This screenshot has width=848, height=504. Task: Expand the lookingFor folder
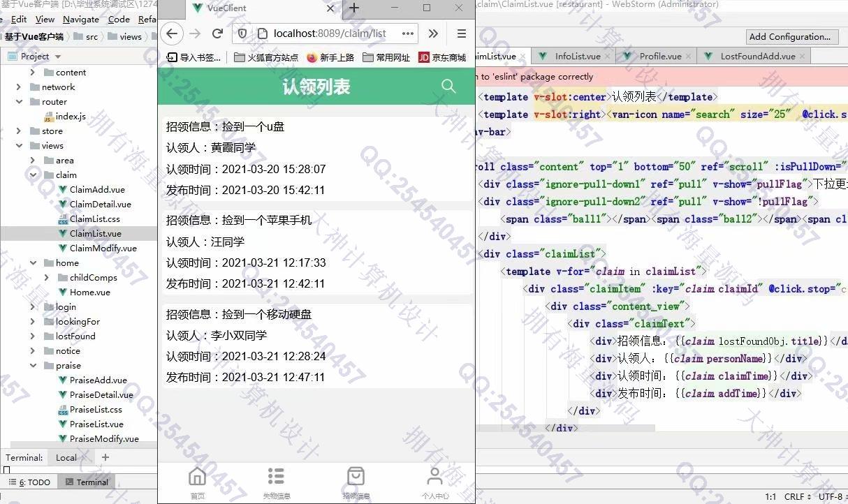[x=32, y=321]
